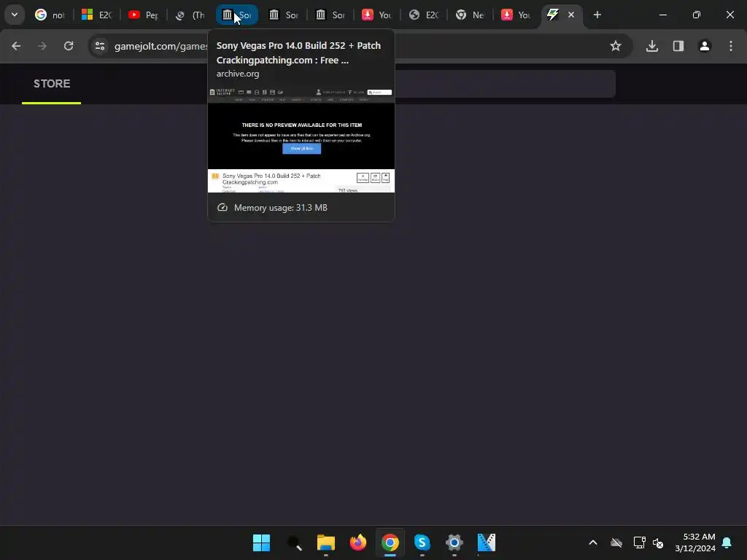Click the muted volume tray icon
The image size is (747, 560).
click(x=659, y=542)
